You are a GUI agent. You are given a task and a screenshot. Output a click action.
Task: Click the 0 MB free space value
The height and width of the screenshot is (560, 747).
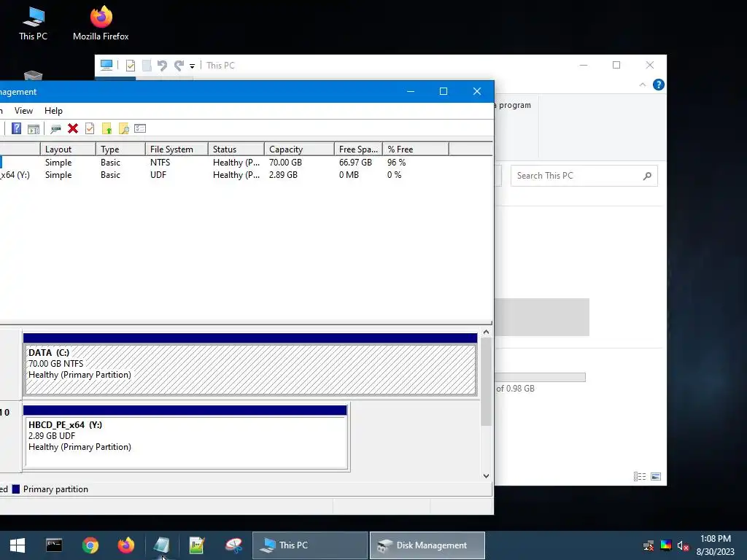(x=349, y=175)
